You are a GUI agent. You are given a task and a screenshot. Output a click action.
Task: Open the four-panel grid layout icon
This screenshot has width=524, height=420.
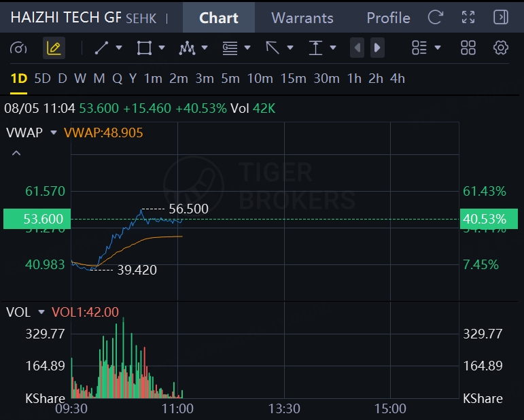pos(468,48)
